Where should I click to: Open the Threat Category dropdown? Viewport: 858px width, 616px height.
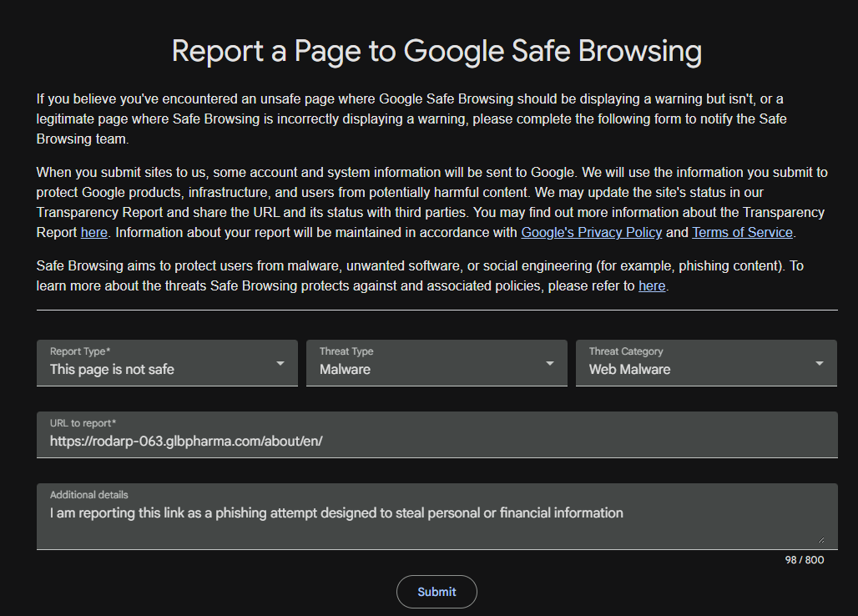(x=706, y=363)
